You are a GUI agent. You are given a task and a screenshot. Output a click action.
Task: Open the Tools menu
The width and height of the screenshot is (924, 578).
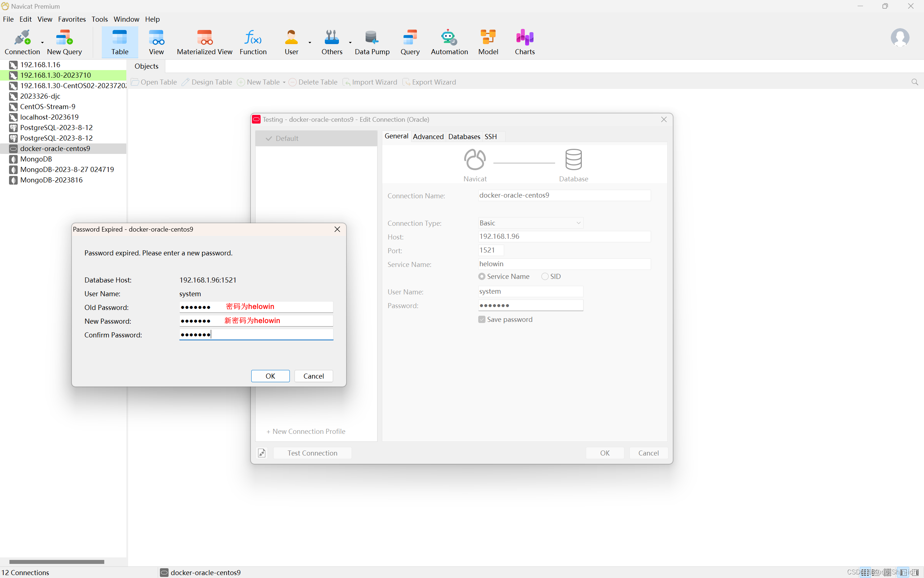[x=100, y=19]
